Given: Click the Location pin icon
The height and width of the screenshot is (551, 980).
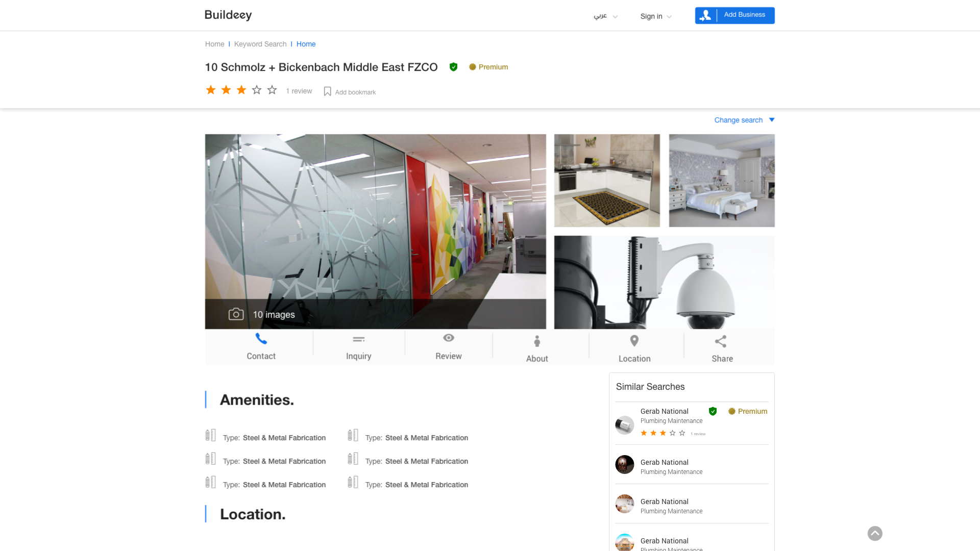Looking at the screenshot, I should (x=634, y=341).
